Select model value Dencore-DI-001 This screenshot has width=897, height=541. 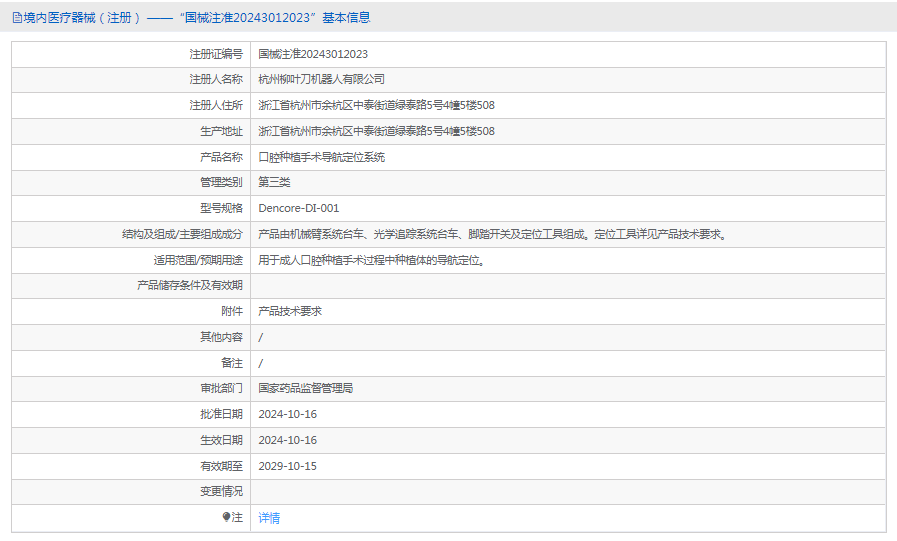(x=299, y=209)
